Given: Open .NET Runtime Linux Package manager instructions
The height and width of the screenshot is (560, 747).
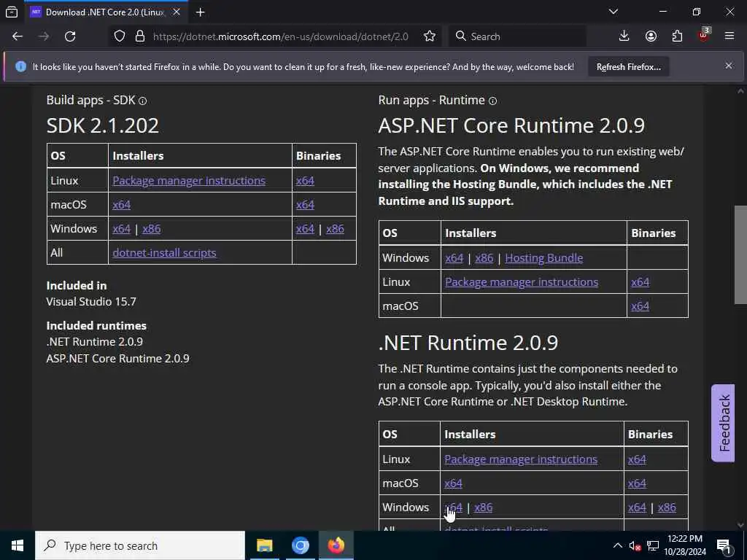Looking at the screenshot, I should [x=521, y=459].
